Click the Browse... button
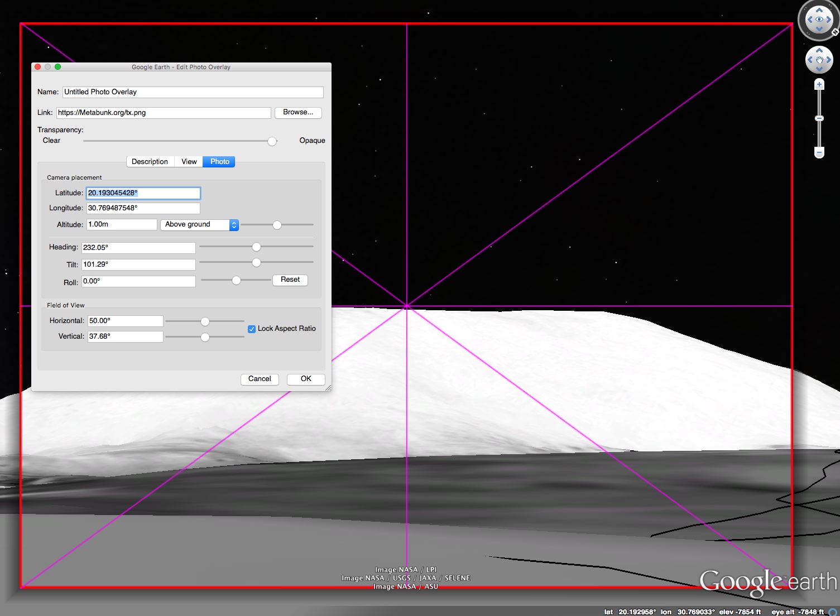This screenshot has height=616, width=840. 298,113
